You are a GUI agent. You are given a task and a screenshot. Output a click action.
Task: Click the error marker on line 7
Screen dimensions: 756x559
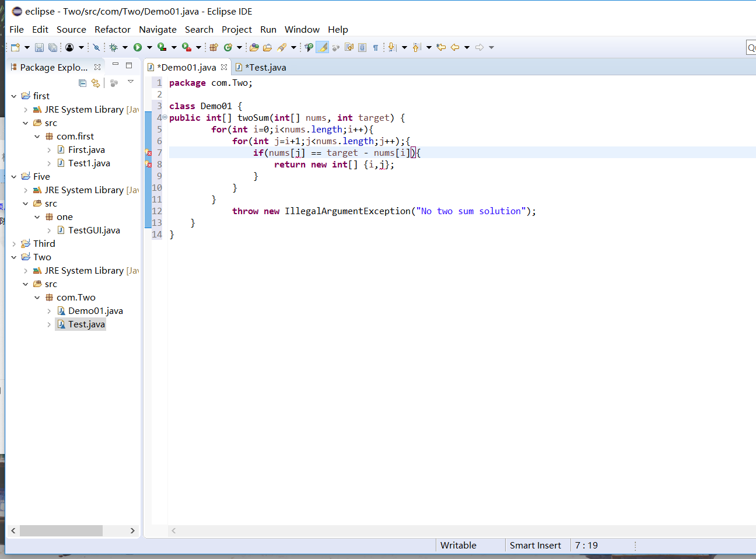click(148, 153)
